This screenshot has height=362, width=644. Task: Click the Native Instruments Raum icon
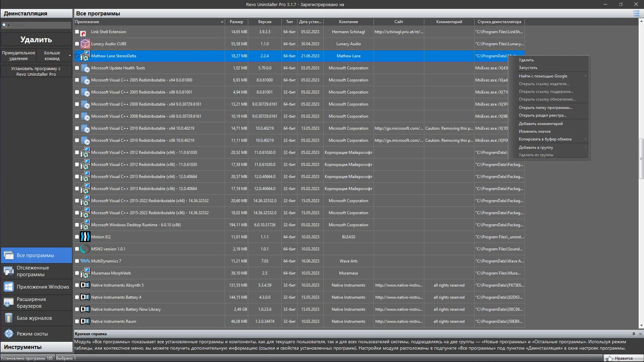click(85, 321)
